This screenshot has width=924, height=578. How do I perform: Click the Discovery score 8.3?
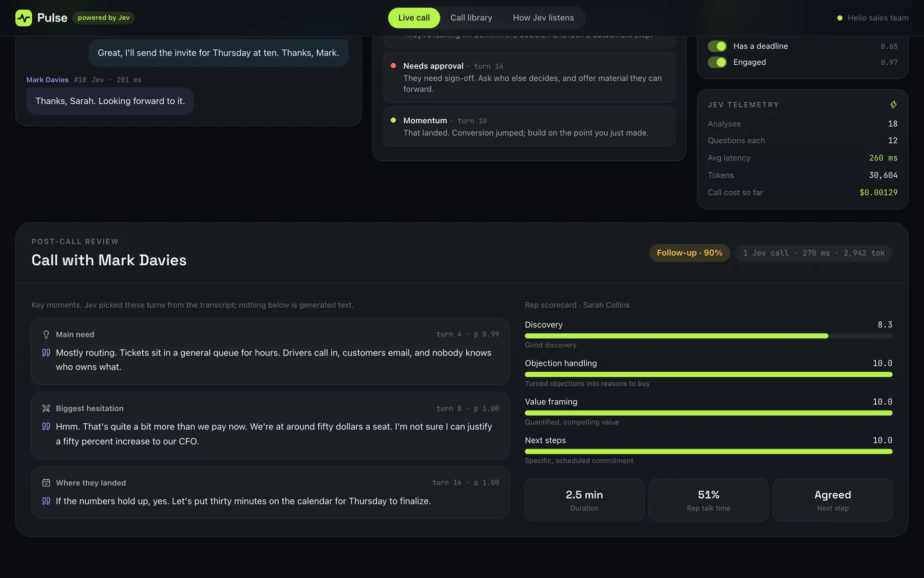coord(884,325)
